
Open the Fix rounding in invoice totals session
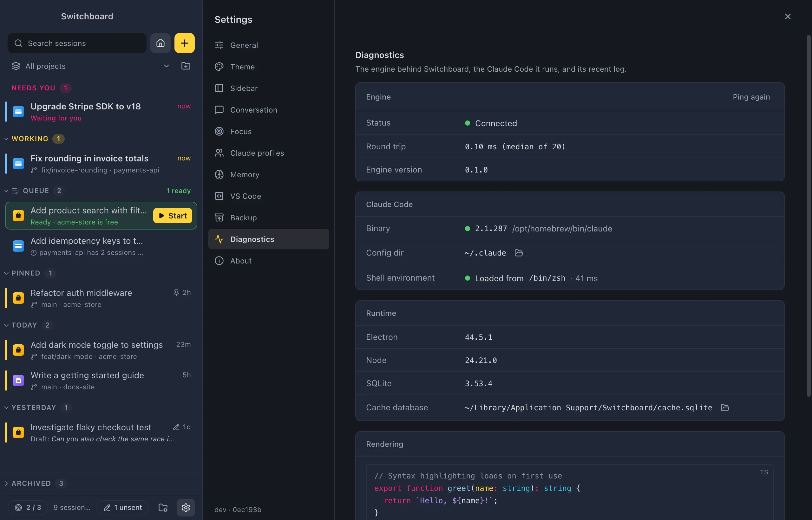click(101, 164)
